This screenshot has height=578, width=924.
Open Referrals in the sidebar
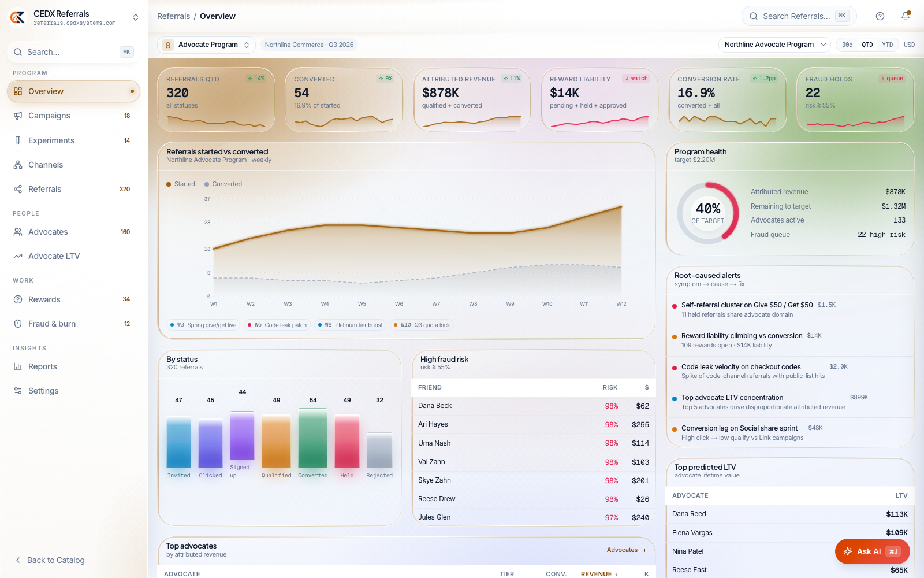pyautogui.click(x=73, y=189)
